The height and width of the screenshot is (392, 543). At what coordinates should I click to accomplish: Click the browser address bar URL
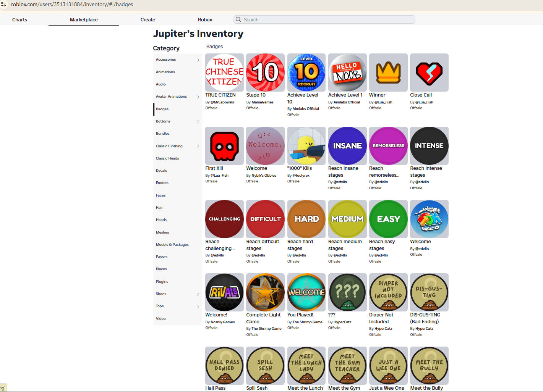[72, 4]
